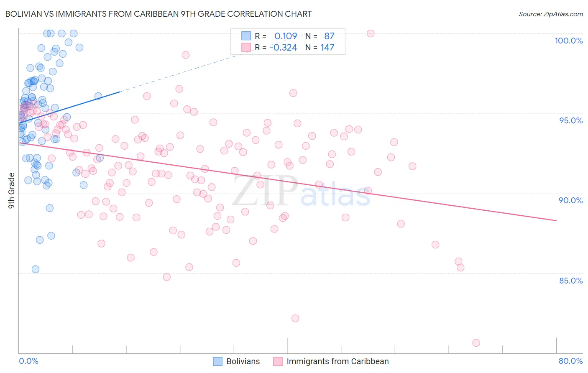Screen dimensions: 588x373
Task: Click the 9th Grade axis title
Action: click(x=11, y=191)
